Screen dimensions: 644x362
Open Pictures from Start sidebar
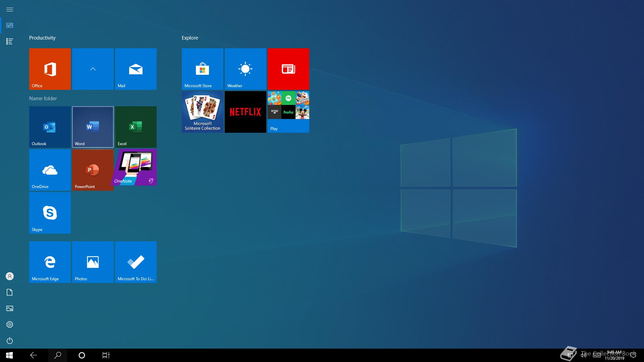click(10, 308)
